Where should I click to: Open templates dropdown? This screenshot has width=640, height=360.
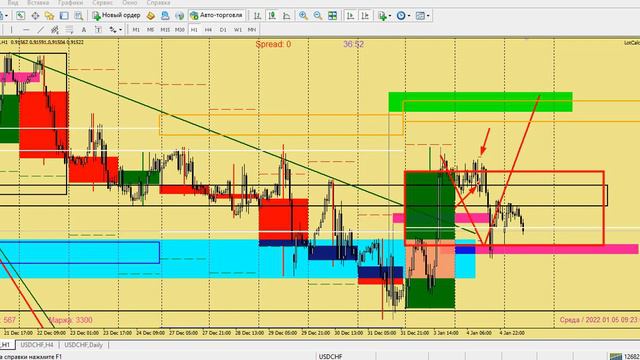tap(422, 16)
